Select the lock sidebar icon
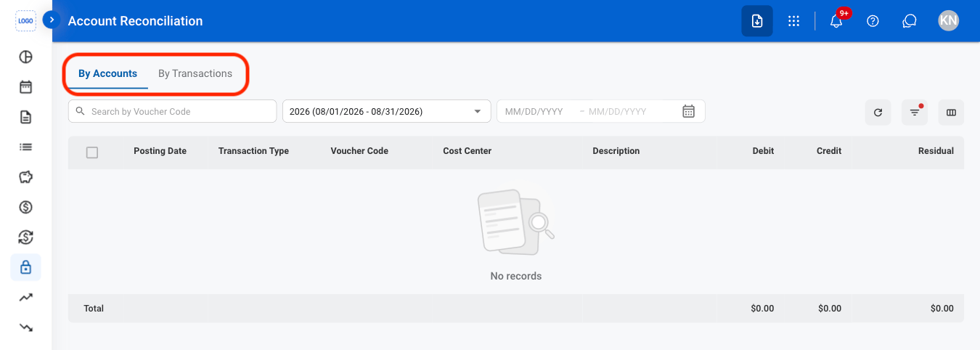Image resolution: width=980 pixels, height=350 pixels. pyautogui.click(x=25, y=267)
